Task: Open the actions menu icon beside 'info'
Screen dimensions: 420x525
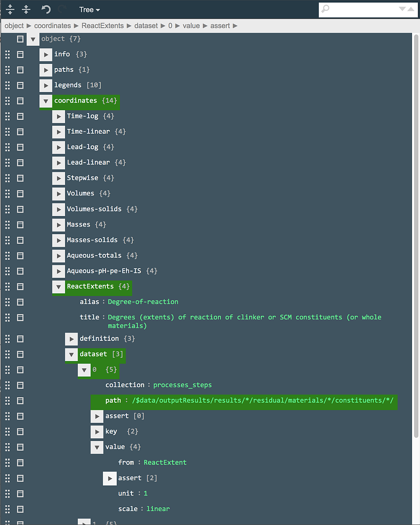Action: coord(20,54)
